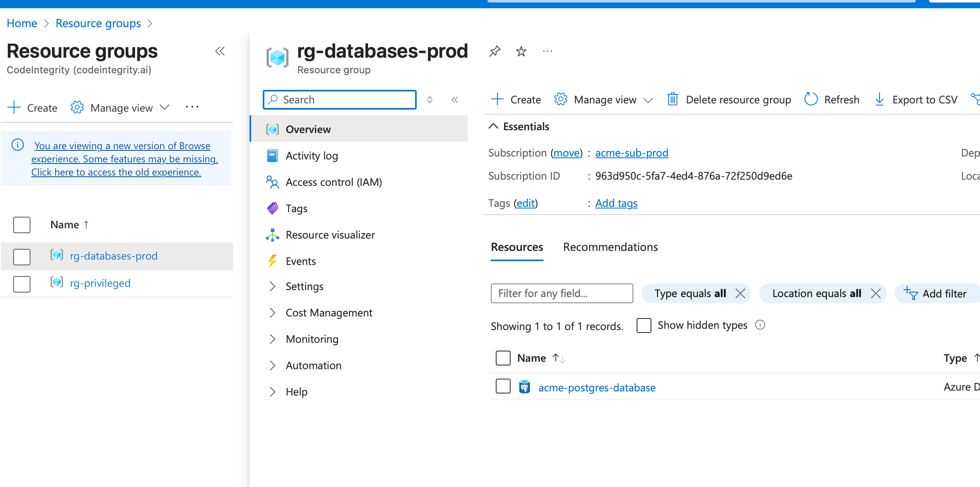Check the rg-privileged row checkbox

pos(22,284)
